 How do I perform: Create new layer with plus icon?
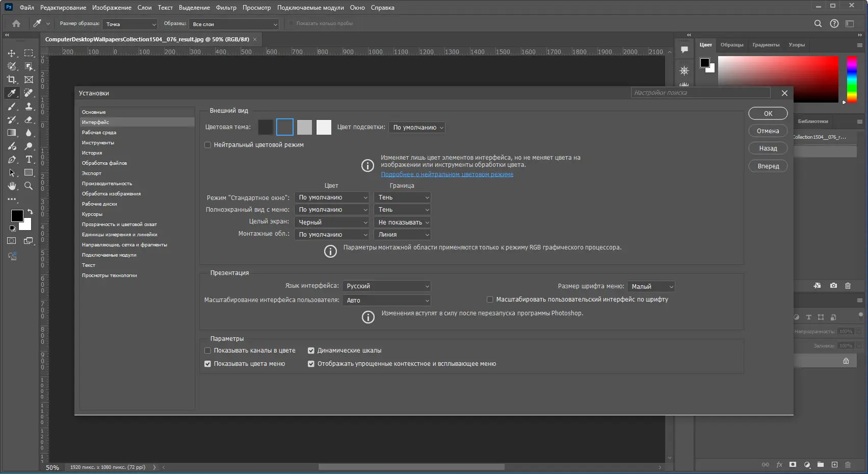(x=834, y=465)
